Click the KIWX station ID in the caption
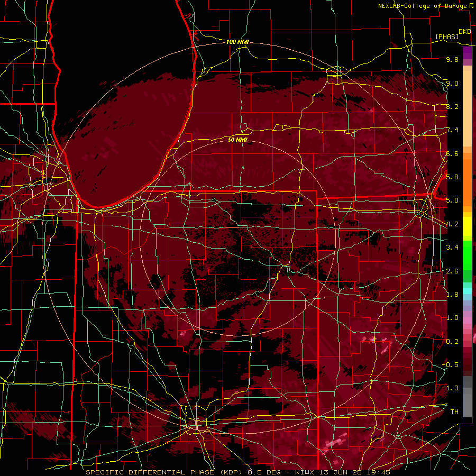Viewport: 476px width, 476px height. click(x=305, y=472)
